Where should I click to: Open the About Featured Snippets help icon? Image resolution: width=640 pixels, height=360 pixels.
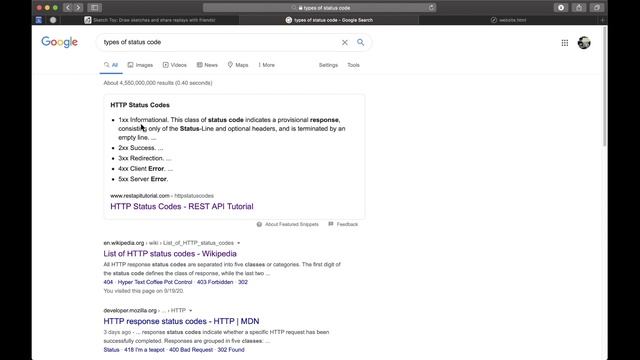(259, 224)
